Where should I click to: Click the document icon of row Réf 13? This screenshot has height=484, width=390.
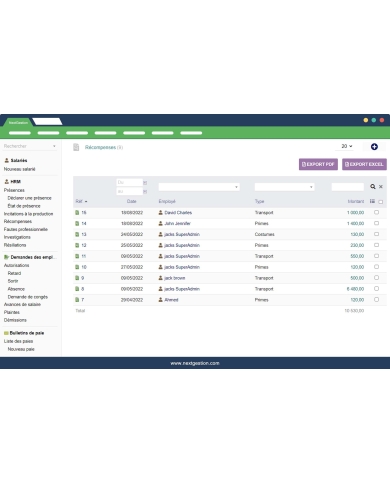click(77, 234)
